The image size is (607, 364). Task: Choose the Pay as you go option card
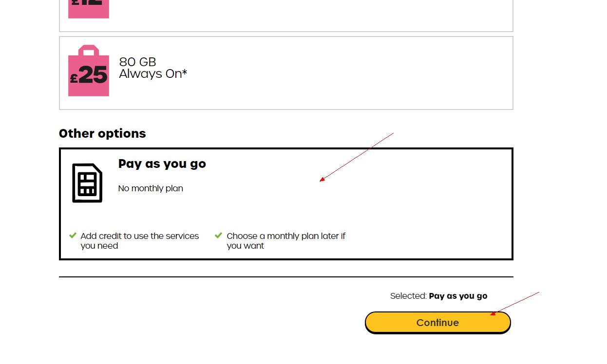[x=286, y=204]
